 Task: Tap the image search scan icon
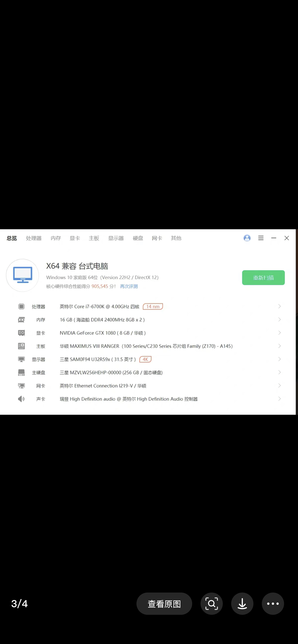coord(211,603)
